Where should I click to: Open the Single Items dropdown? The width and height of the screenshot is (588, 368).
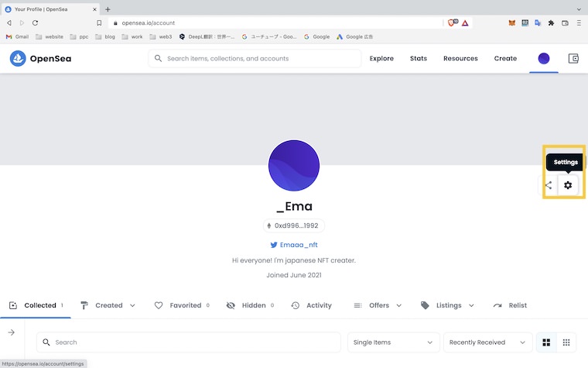pos(394,342)
